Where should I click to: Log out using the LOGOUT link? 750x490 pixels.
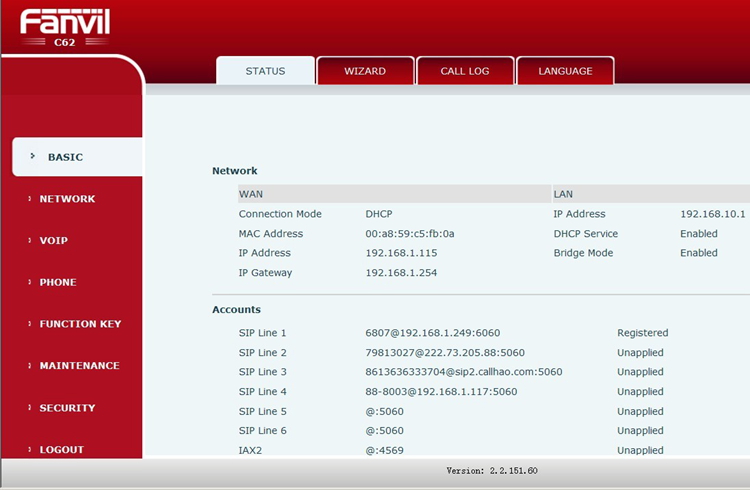click(61, 450)
